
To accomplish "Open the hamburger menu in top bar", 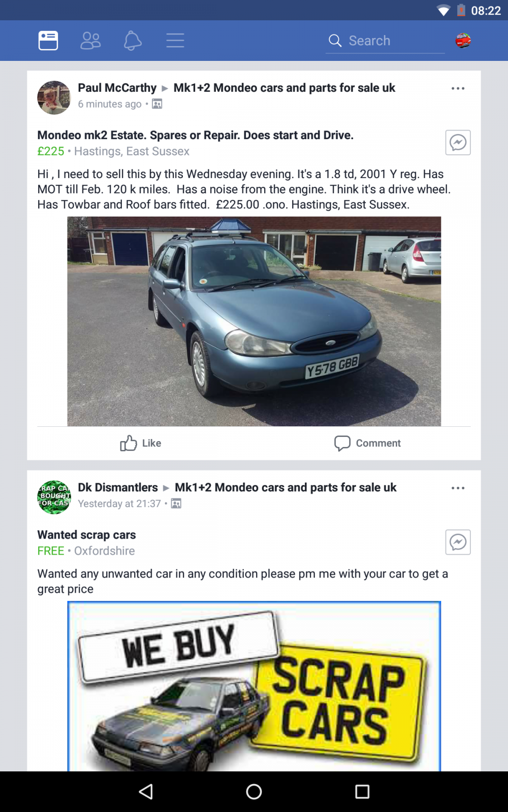I will pos(175,41).
